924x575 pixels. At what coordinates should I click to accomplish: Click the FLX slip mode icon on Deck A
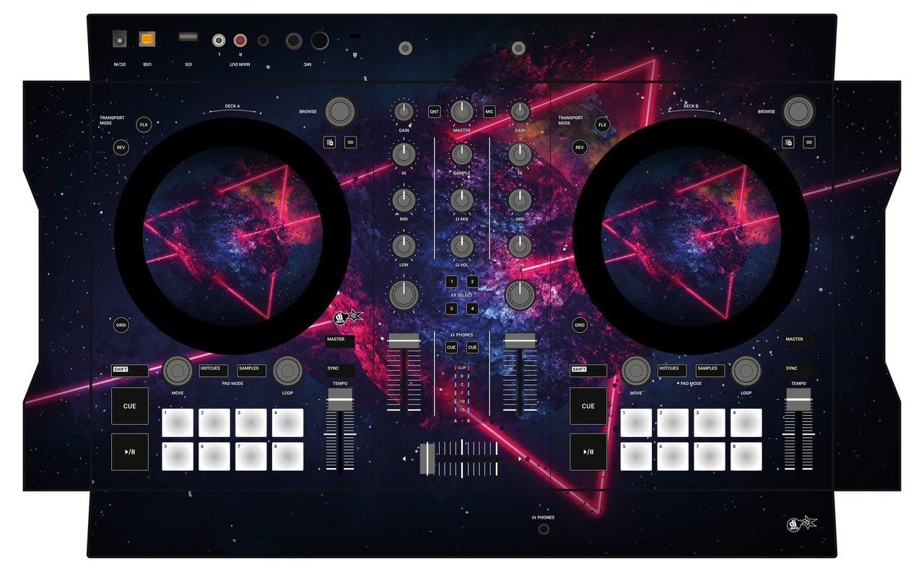pyautogui.click(x=142, y=124)
